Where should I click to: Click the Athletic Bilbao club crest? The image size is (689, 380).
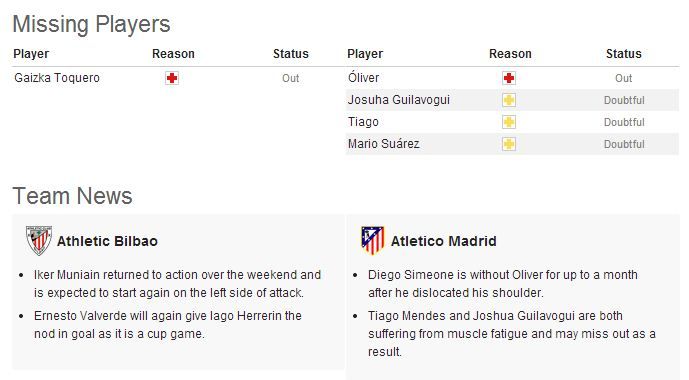point(39,240)
